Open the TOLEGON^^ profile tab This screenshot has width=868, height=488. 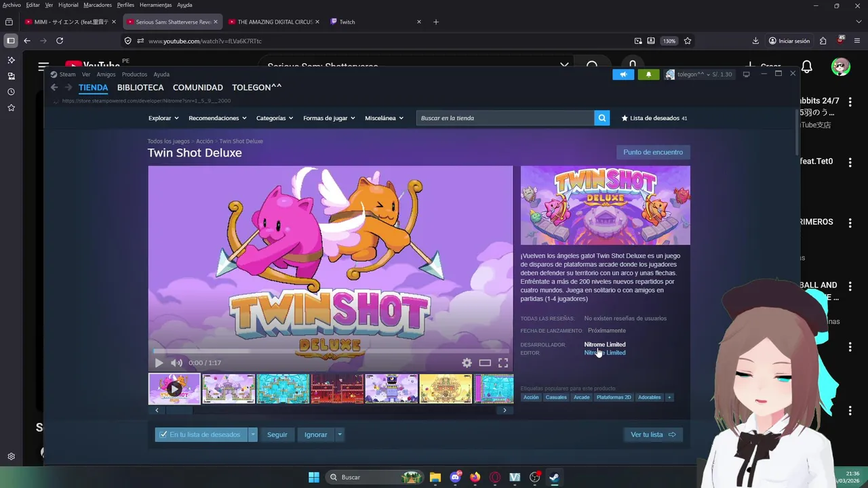[257, 87]
